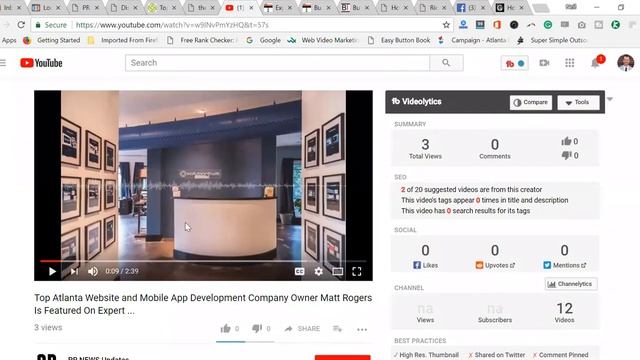Toggle the TubeBuddy extension button in header
The width and height of the screenshot is (640, 360).
click(x=515, y=63)
